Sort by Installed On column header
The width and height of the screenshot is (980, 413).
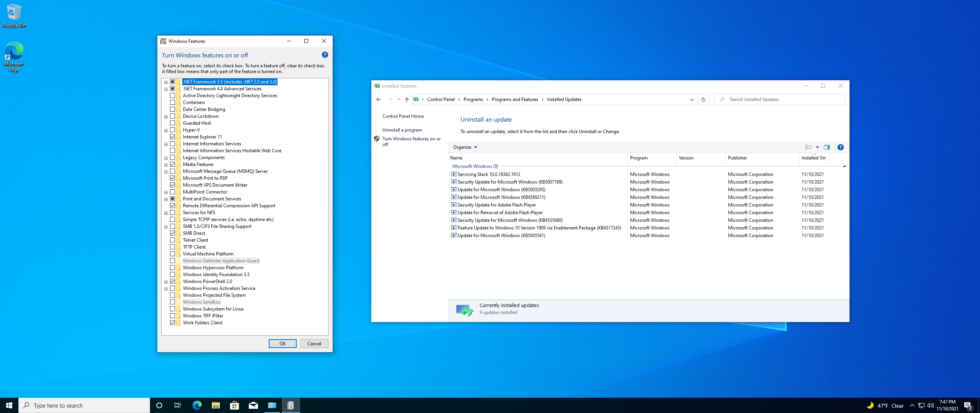click(x=814, y=158)
